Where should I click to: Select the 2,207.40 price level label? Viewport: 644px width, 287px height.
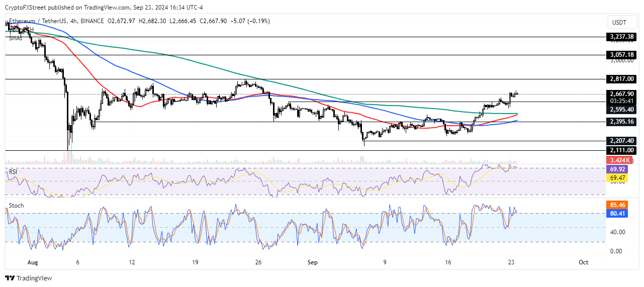click(622, 141)
